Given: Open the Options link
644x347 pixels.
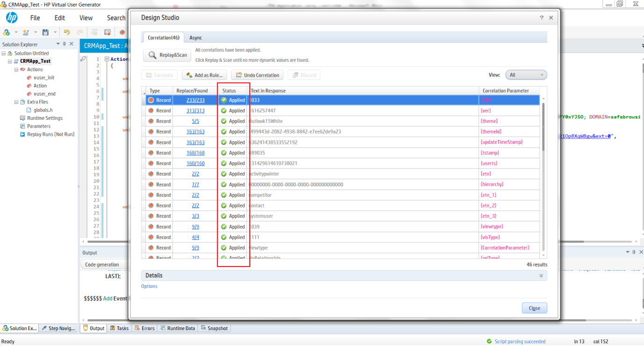Looking at the screenshot, I should 149,286.
